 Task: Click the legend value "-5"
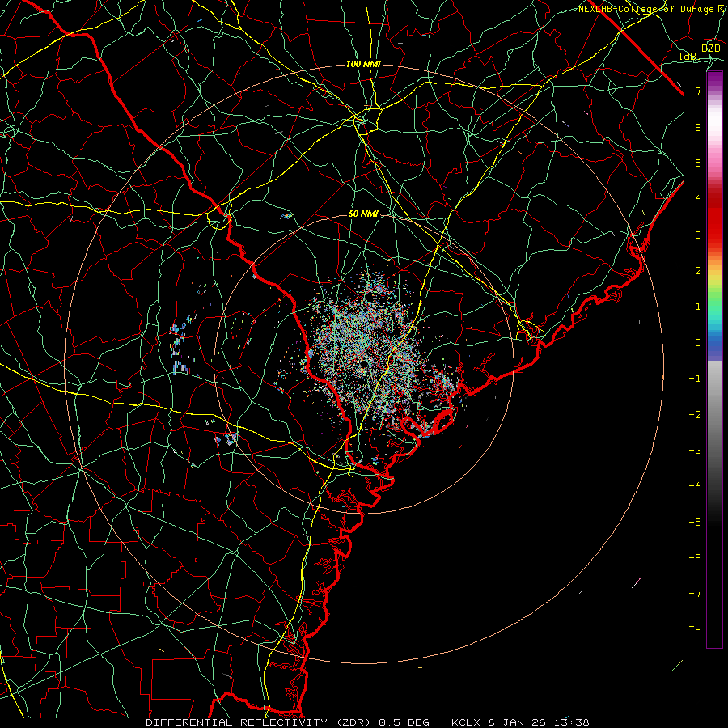click(x=695, y=522)
